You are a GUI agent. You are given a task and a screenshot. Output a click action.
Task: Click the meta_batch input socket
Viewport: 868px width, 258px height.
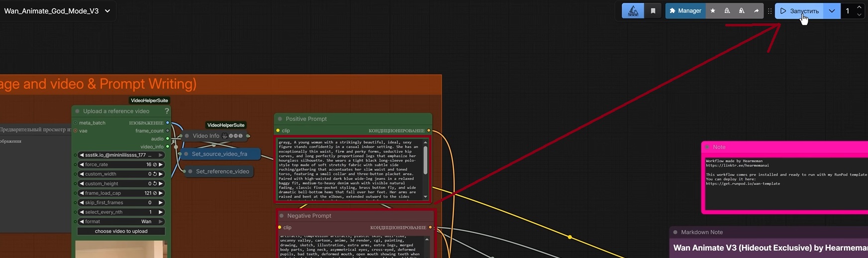point(76,123)
